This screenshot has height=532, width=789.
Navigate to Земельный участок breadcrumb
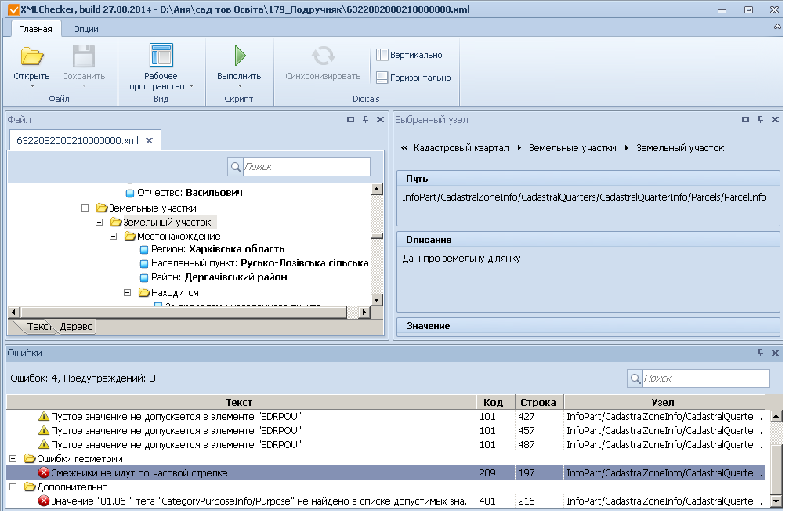pos(680,147)
